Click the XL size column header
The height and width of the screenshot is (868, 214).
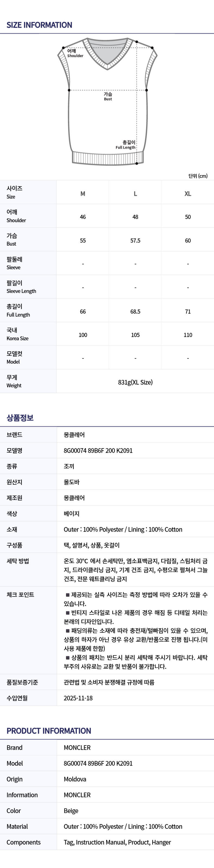188,194
